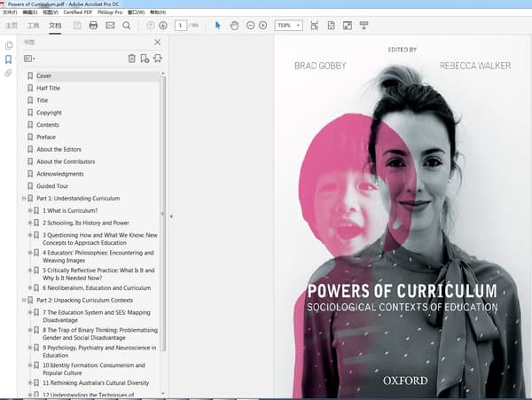This screenshot has height=400, width=532.
Task: Collapse Part 2: Unpacking Curriculum Contexts
Action: point(24,300)
